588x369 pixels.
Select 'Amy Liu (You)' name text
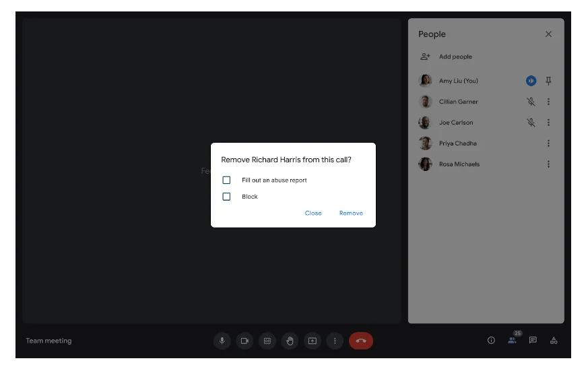pyautogui.click(x=458, y=81)
